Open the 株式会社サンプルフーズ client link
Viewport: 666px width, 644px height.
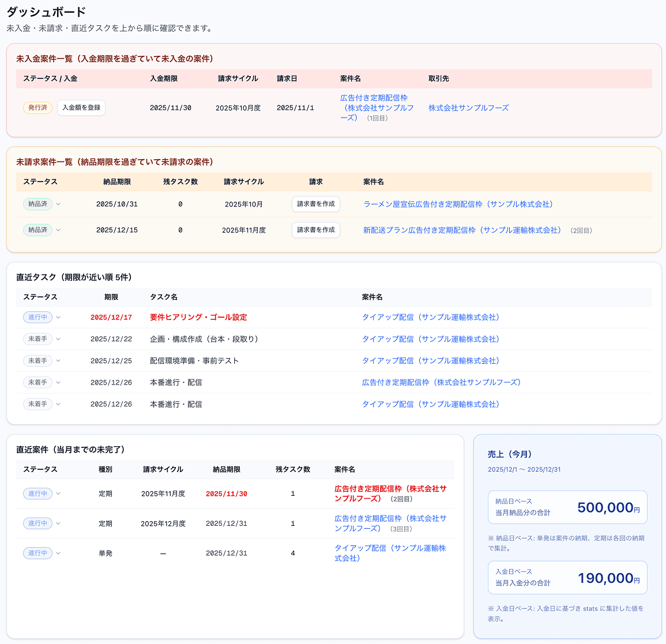[469, 107]
